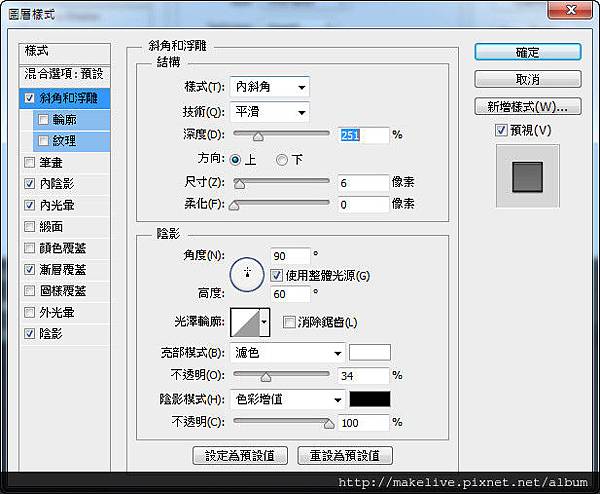Enable the 筆畫 checkbox
The height and width of the screenshot is (494, 600).
pyautogui.click(x=29, y=163)
